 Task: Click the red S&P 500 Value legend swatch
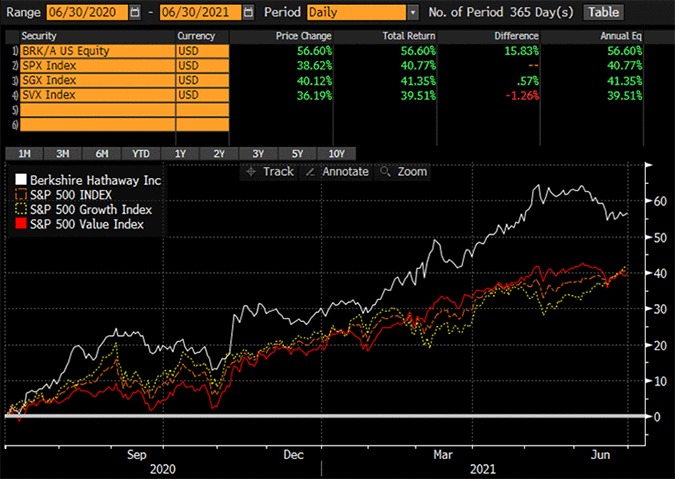click(21, 224)
